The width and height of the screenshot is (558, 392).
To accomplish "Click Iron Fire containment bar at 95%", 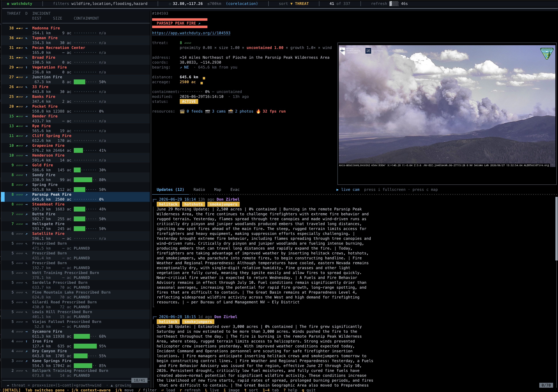I will [85, 346].
